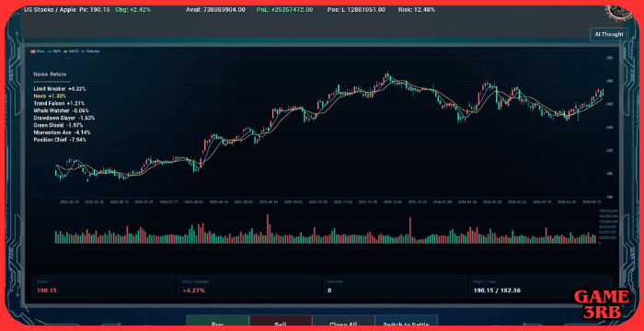Click the Volume card showing 0
This screenshot has width=644, height=331.
pos(395,286)
